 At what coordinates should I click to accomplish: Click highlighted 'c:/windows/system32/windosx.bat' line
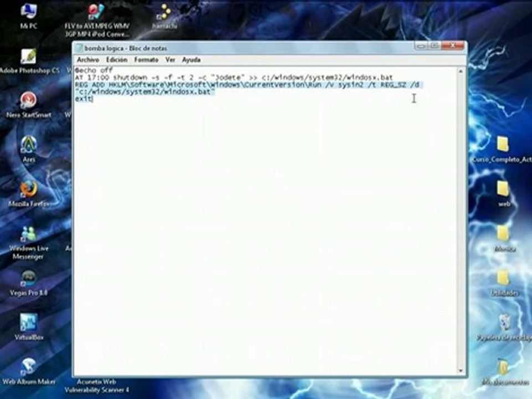coord(145,91)
